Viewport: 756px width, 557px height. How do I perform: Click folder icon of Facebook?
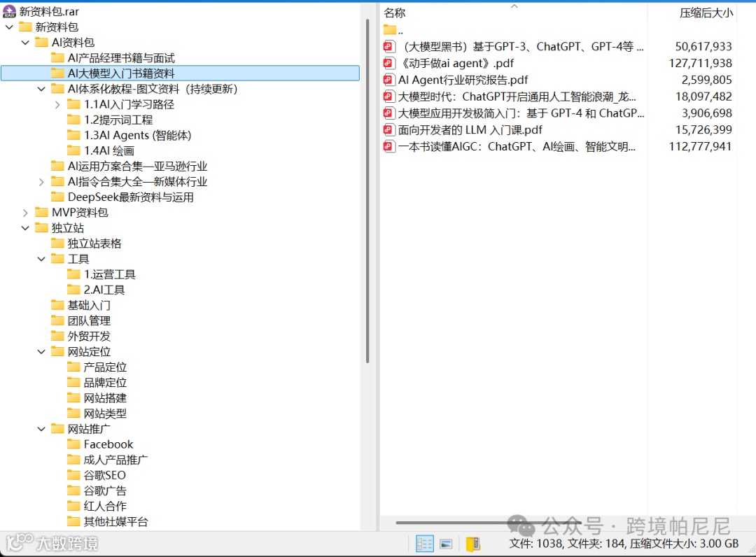point(73,444)
